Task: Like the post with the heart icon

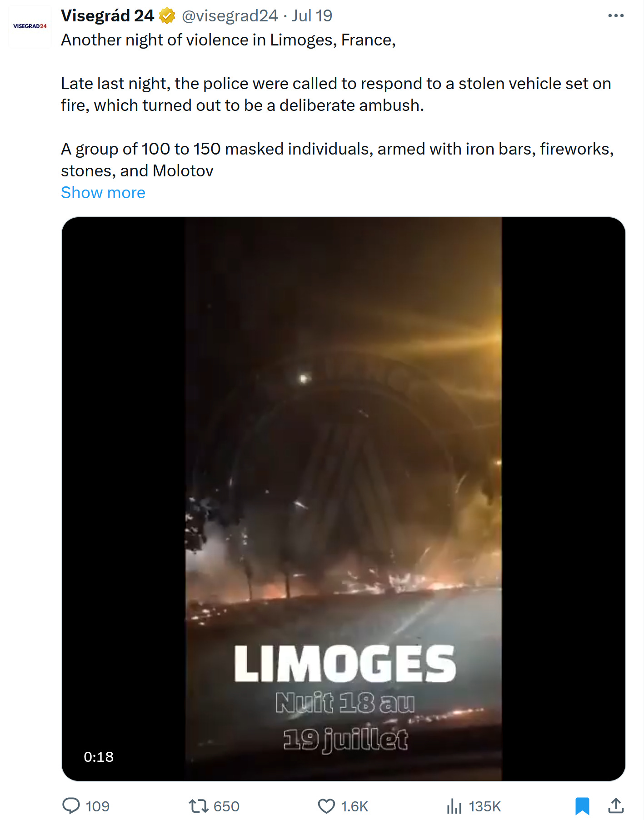Action: [326, 806]
